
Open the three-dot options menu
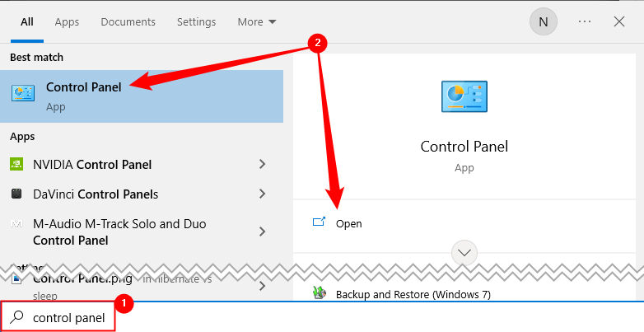click(585, 22)
